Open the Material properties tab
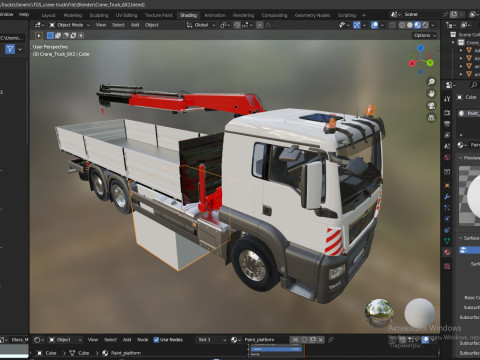This screenshot has width=480, height=360. coord(447,252)
